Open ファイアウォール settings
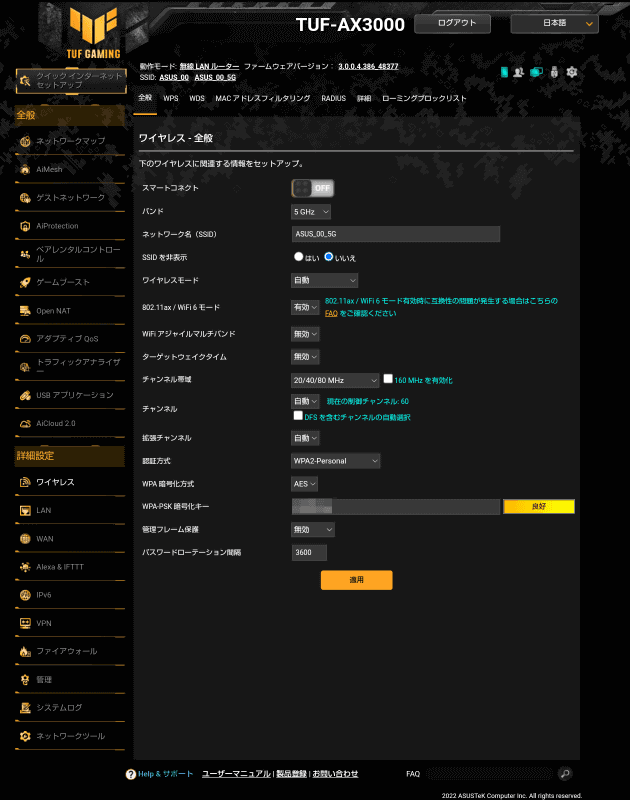630x800 pixels. click(x=70, y=651)
